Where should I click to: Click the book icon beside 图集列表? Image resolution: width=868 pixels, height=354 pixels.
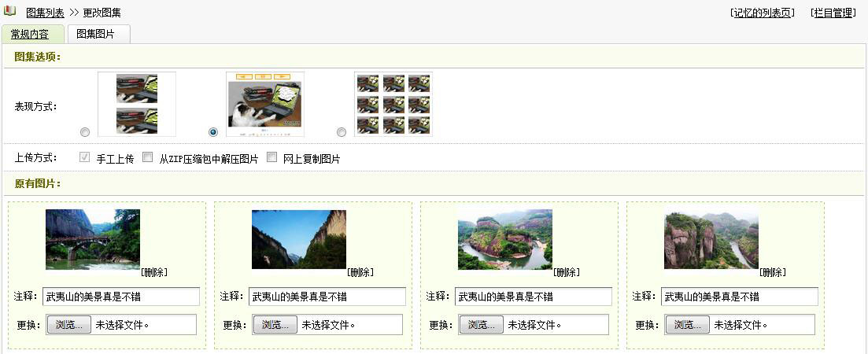pos(9,12)
